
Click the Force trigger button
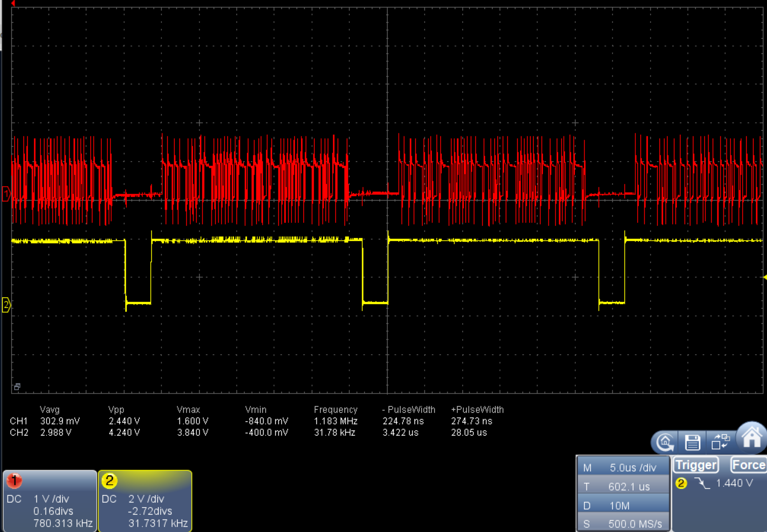(748, 465)
